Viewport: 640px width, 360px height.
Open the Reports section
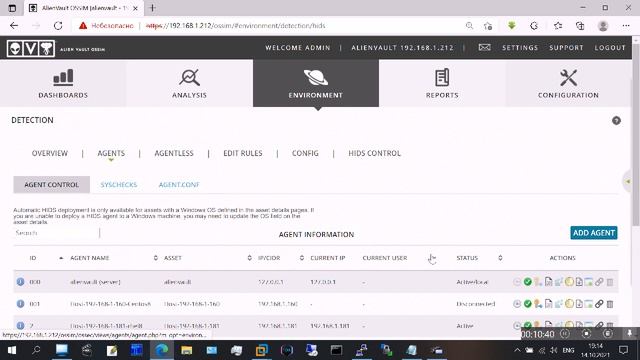coord(442,83)
